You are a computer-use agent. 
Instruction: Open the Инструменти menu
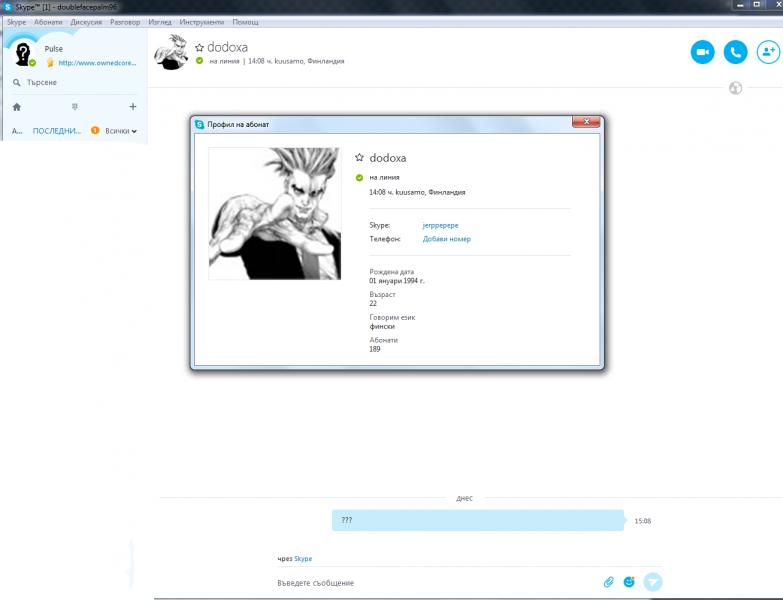coord(202,22)
